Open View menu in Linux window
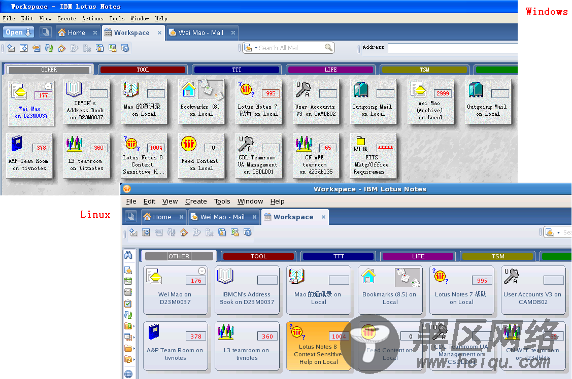The width and height of the screenshot is (572, 379). click(x=170, y=201)
